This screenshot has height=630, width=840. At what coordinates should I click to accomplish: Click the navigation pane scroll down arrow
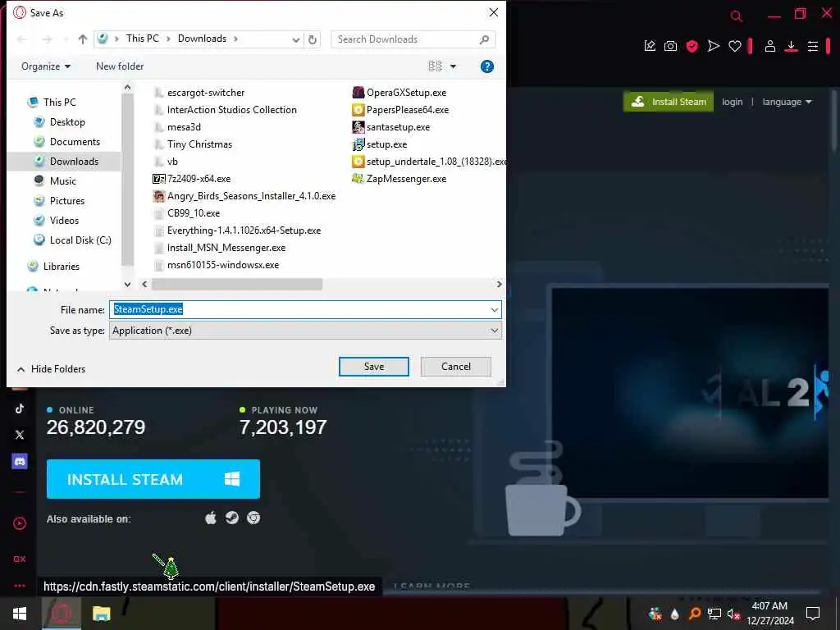[127, 284]
